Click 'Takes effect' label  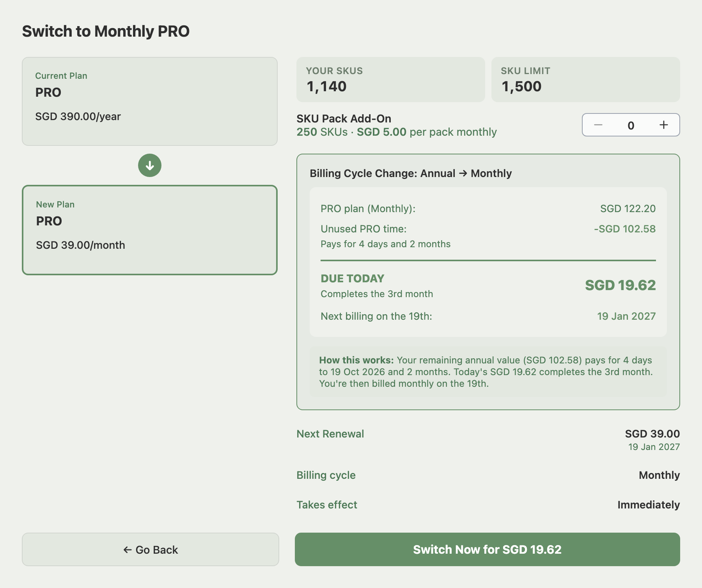[x=327, y=505]
